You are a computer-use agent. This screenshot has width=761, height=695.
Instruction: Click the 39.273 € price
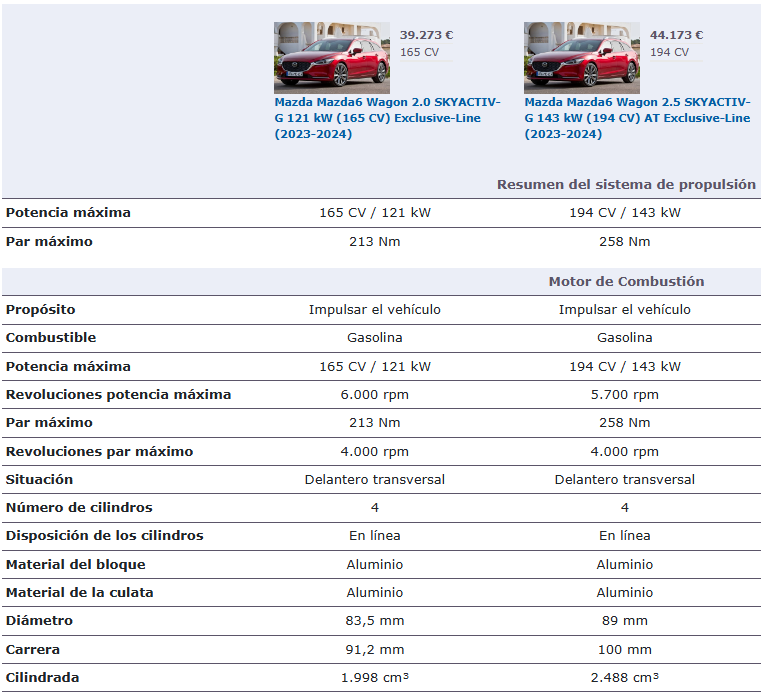(x=426, y=35)
